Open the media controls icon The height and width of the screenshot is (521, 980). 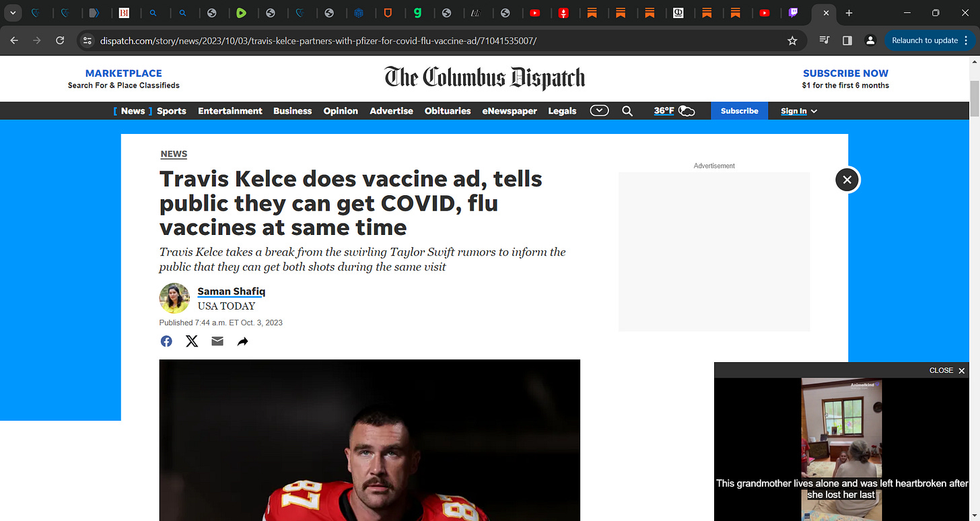(x=824, y=40)
